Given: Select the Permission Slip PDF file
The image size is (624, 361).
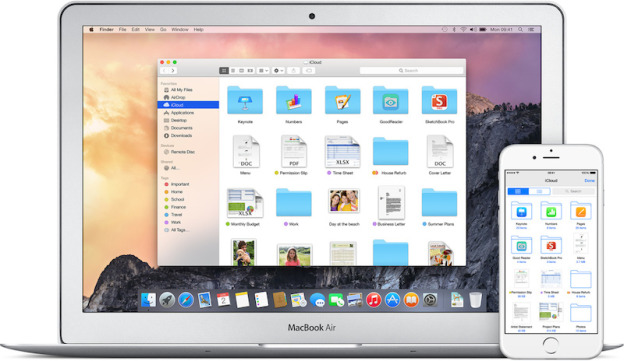Looking at the screenshot, I should tap(294, 152).
